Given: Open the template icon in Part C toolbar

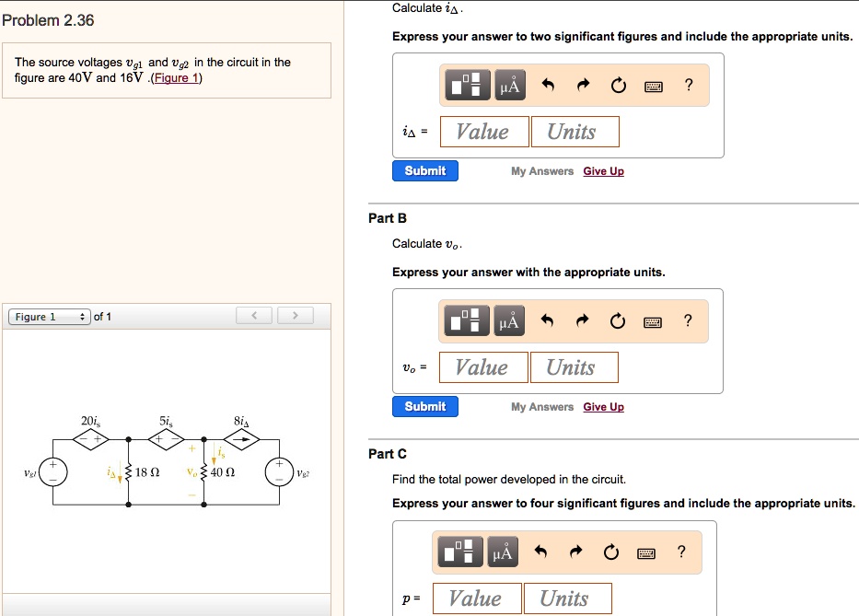Looking at the screenshot, I should tap(462, 552).
